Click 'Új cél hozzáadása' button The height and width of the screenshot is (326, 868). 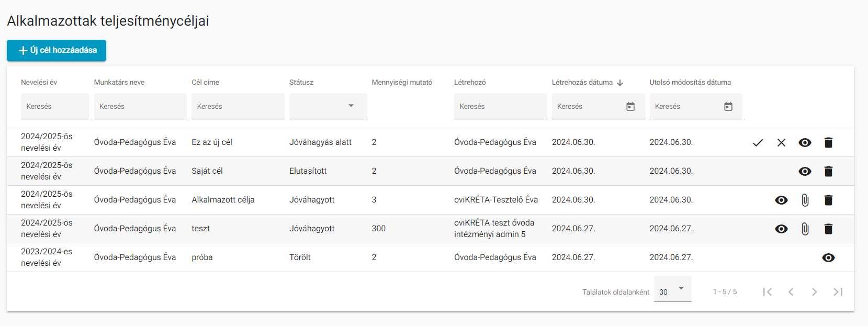57,50
